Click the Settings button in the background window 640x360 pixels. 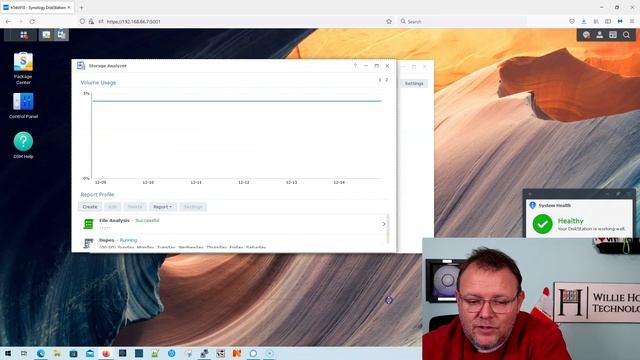pos(414,83)
